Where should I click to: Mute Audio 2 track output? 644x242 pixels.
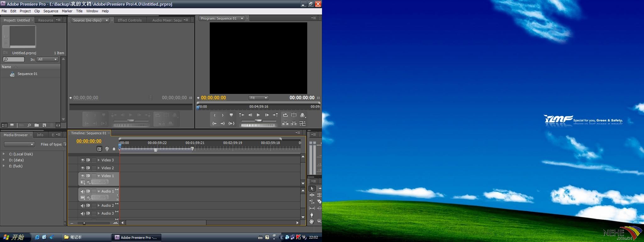pos(83,205)
